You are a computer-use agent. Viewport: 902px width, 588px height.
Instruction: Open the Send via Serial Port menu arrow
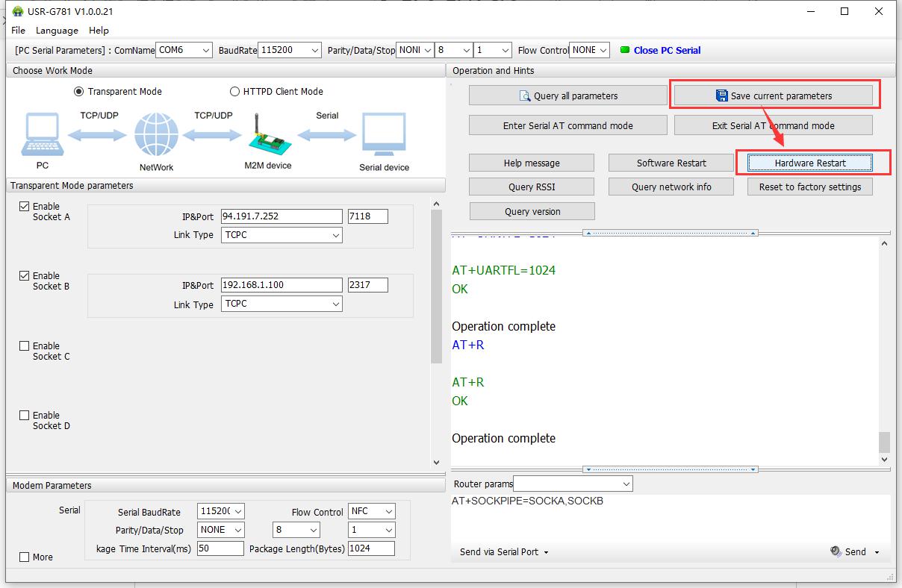pos(547,552)
